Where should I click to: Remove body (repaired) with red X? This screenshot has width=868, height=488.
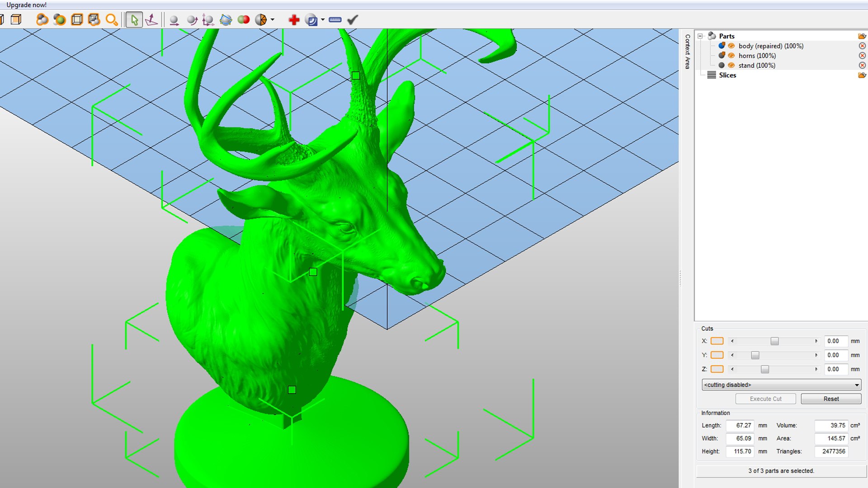click(862, 46)
